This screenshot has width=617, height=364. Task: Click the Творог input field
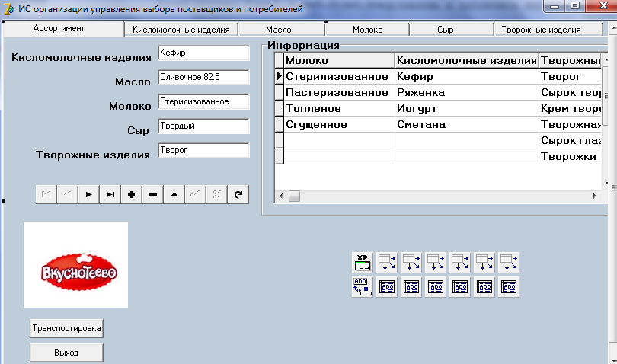[204, 150]
